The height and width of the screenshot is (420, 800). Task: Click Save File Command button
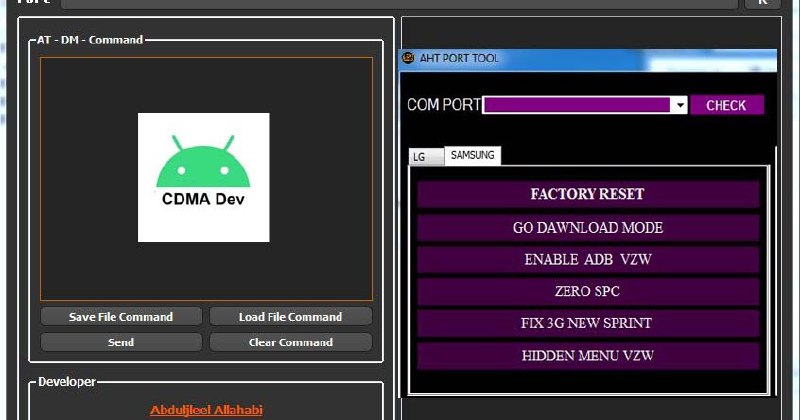click(121, 317)
